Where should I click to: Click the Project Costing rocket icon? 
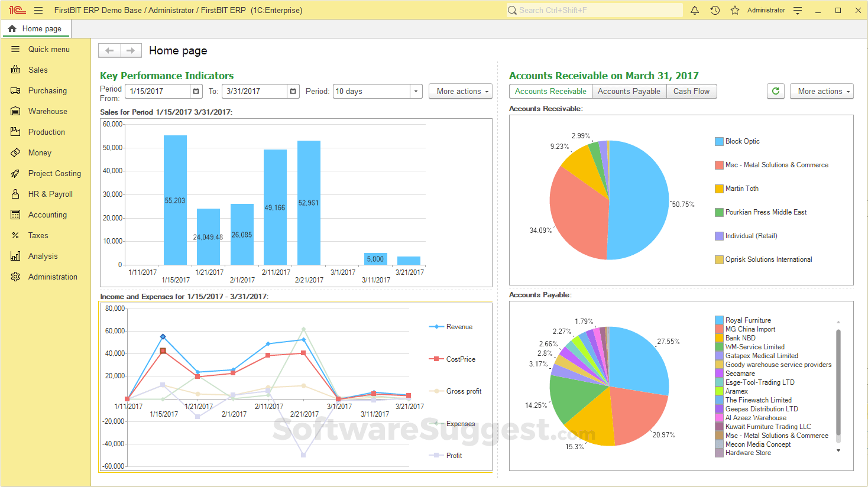point(15,173)
